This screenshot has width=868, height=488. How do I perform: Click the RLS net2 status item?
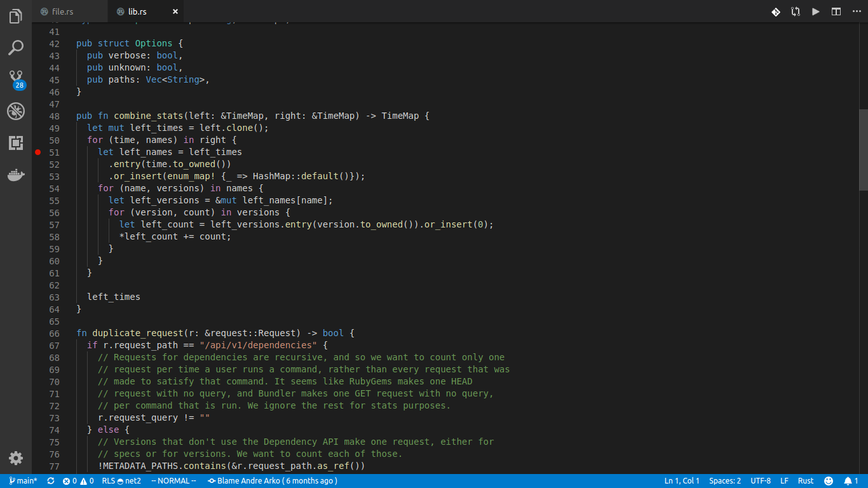click(x=121, y=481)
